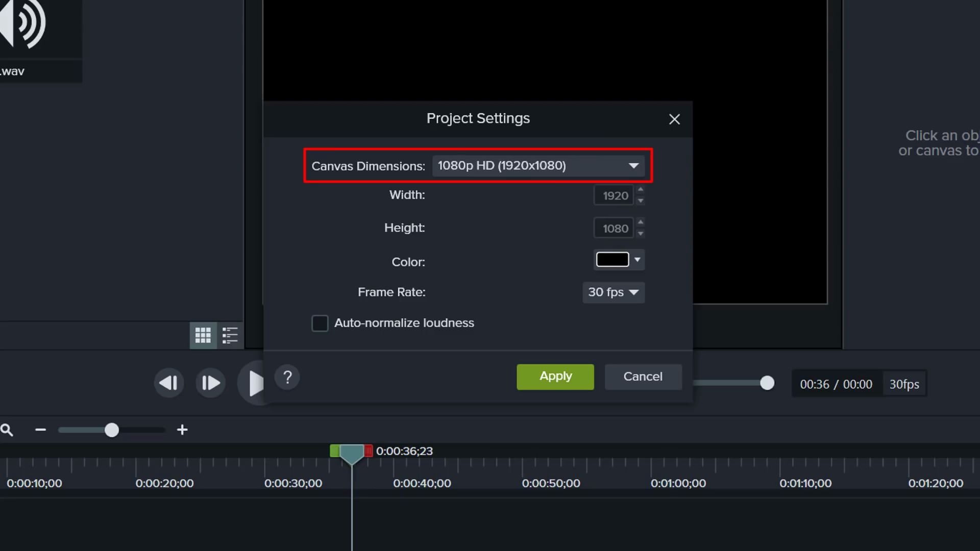Image resolution: width=980 pixels, height=551 pixels.
Task: Increase Width with the up stepper arrow
Action: click(641, 190)
